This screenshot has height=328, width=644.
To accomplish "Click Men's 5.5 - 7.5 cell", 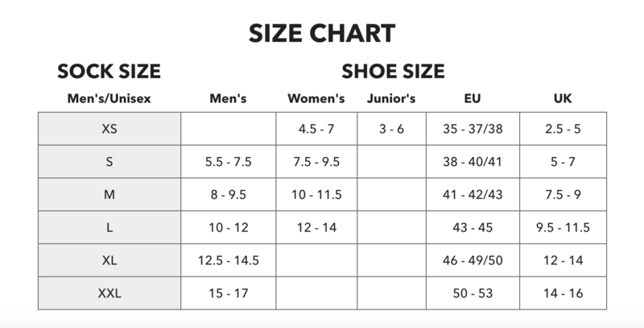I will coord(229,161).
